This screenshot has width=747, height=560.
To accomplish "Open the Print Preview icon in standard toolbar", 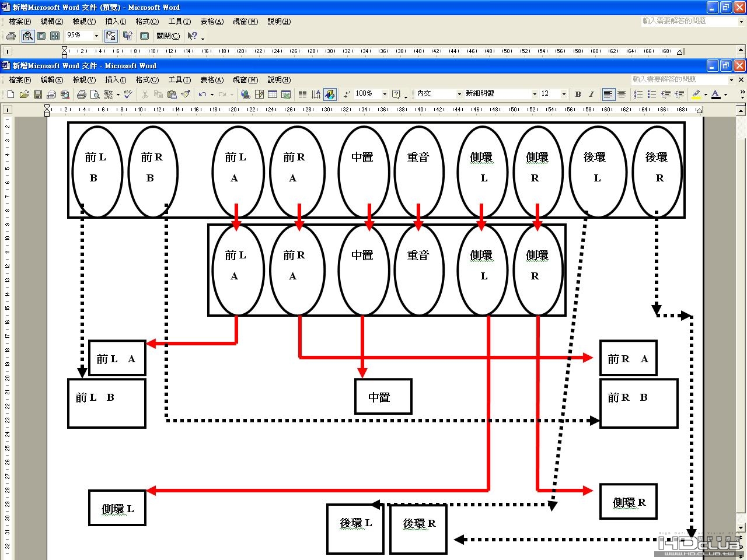I will click(x=95, y=94).
